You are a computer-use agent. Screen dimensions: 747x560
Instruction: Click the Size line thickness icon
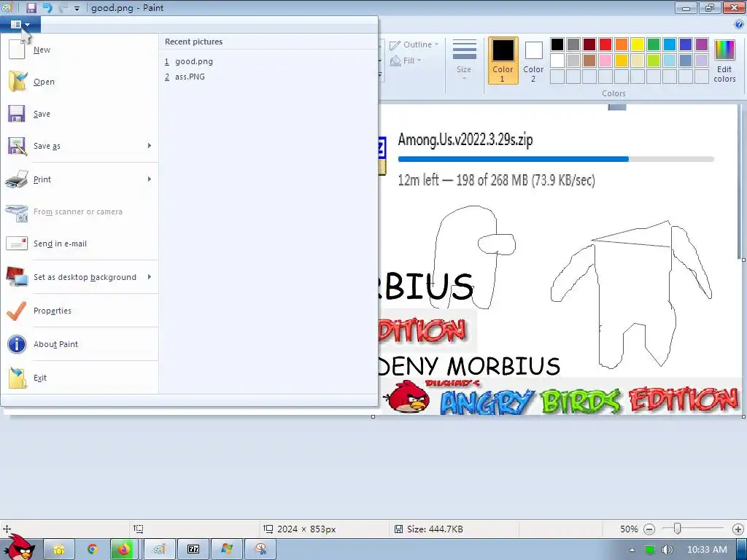(x=465, y=50)
